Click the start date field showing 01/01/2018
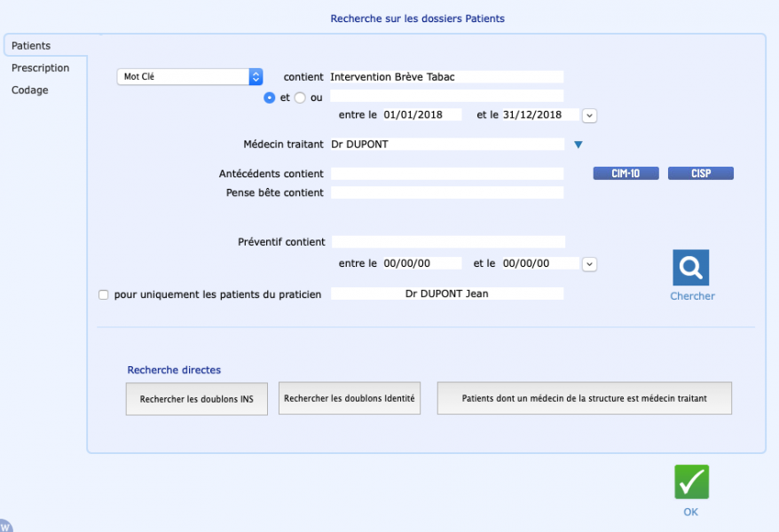Image resolution: width=779 pixels, height=532 pixels. 421,114
